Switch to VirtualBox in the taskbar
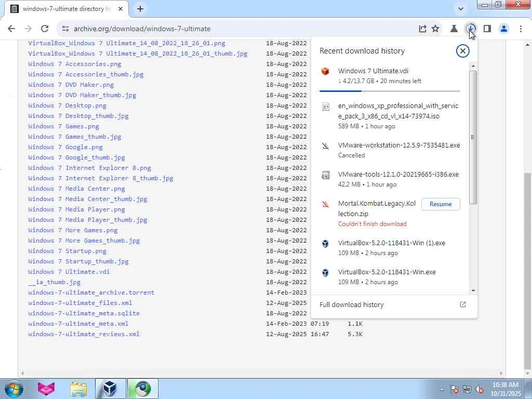This screenshot has height=399, width=532. [x=110, y=389]
